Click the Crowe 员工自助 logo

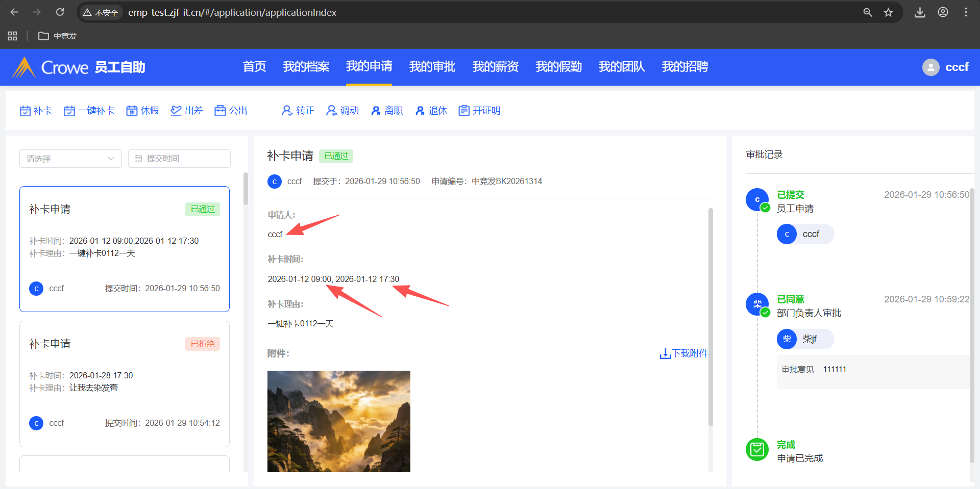click(79, 67)
